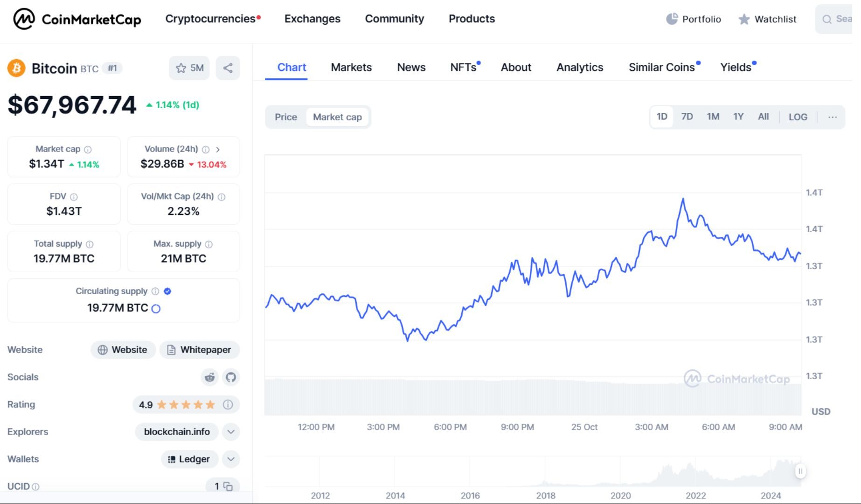Switch to the Markets tab
Image resolution: width=861 pixels, height=504 pixels.
pos(351,67)
